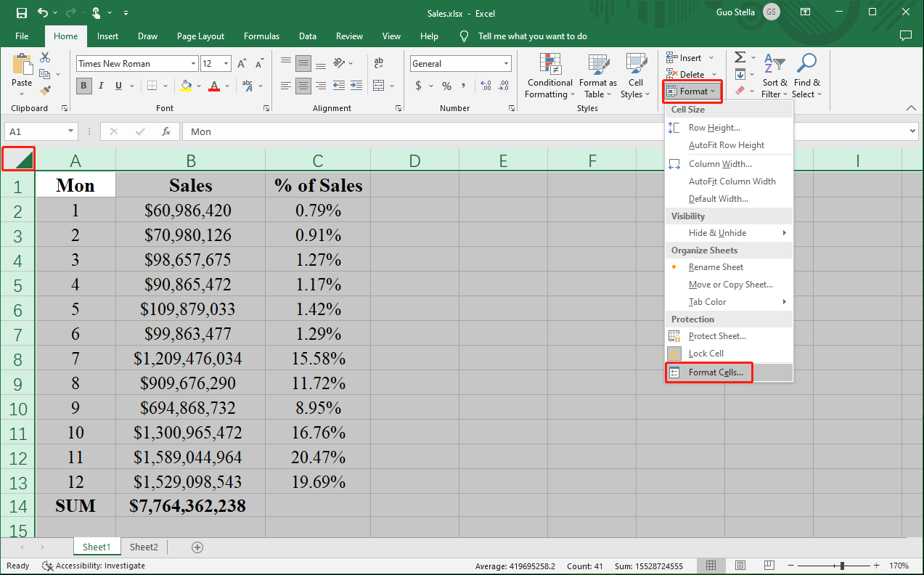Open the Font Color swatch
Screen dimensions: 924x575
(x=215, y=86)
